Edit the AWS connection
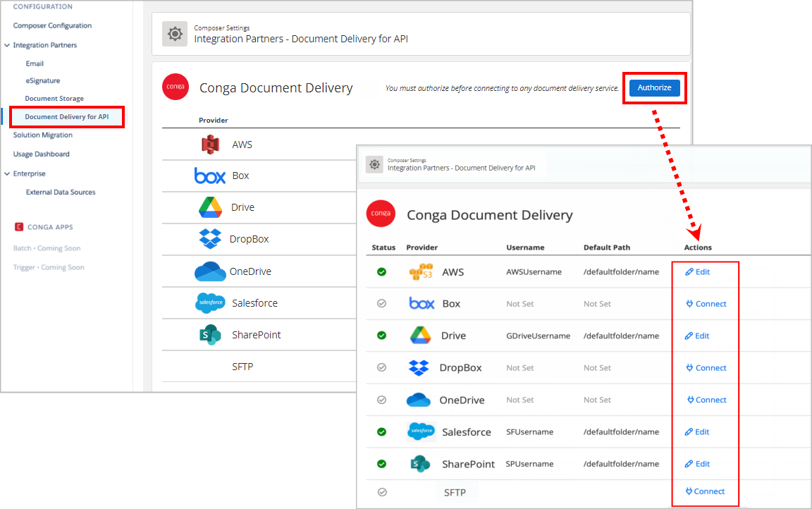The height and width of the screenshot is (509, 812). coord(698,272)
